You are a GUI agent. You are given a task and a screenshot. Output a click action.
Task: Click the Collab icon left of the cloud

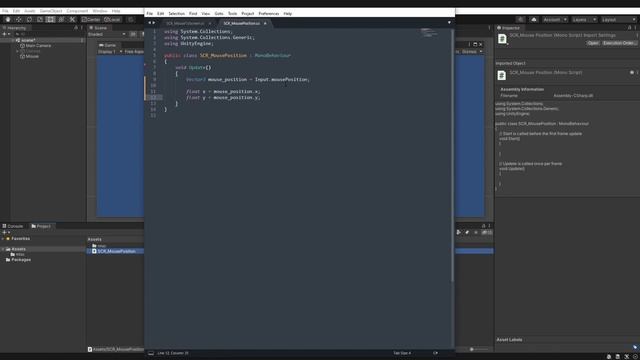520,19
